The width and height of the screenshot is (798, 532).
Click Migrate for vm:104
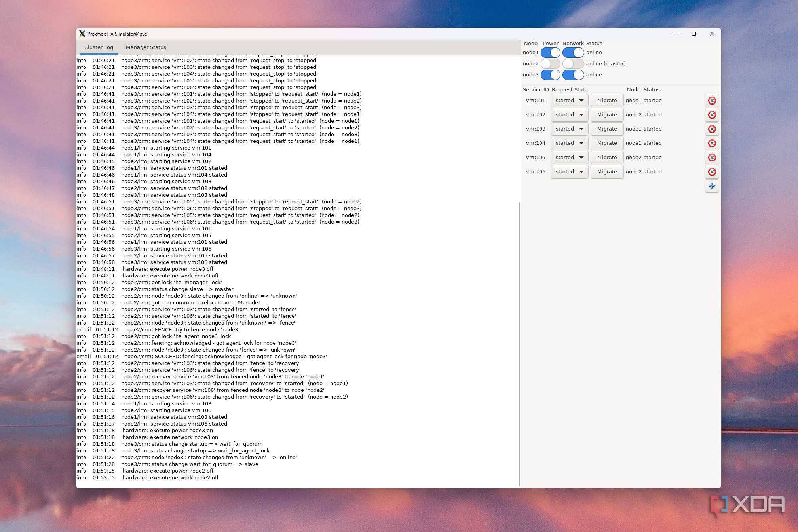pos(607,143)
